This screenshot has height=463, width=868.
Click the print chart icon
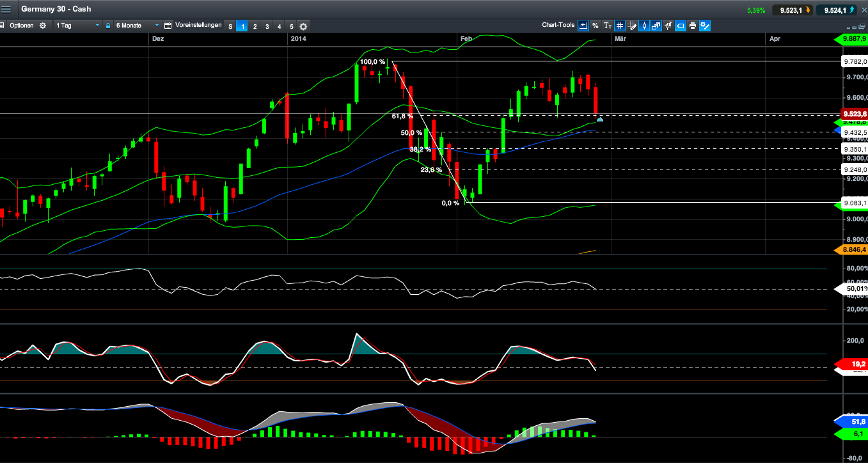pyautogui.click(x=692, y=26)
